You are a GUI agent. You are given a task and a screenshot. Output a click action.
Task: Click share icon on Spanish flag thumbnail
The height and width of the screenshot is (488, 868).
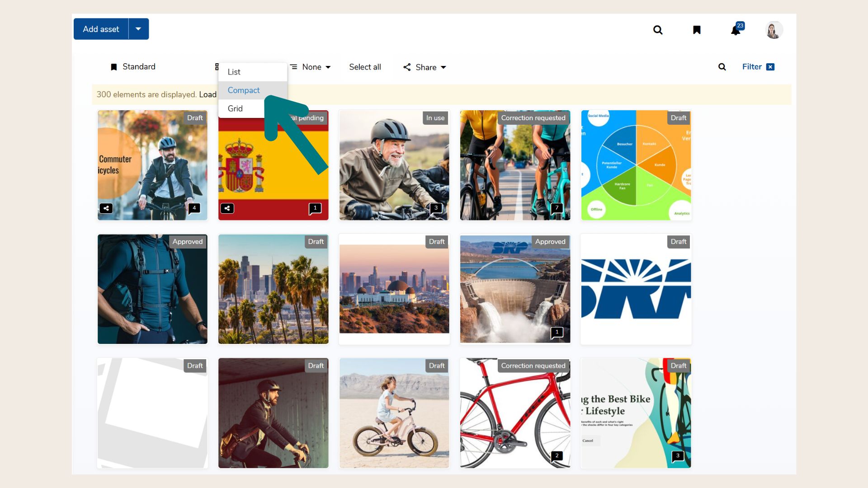pos(227,208)
